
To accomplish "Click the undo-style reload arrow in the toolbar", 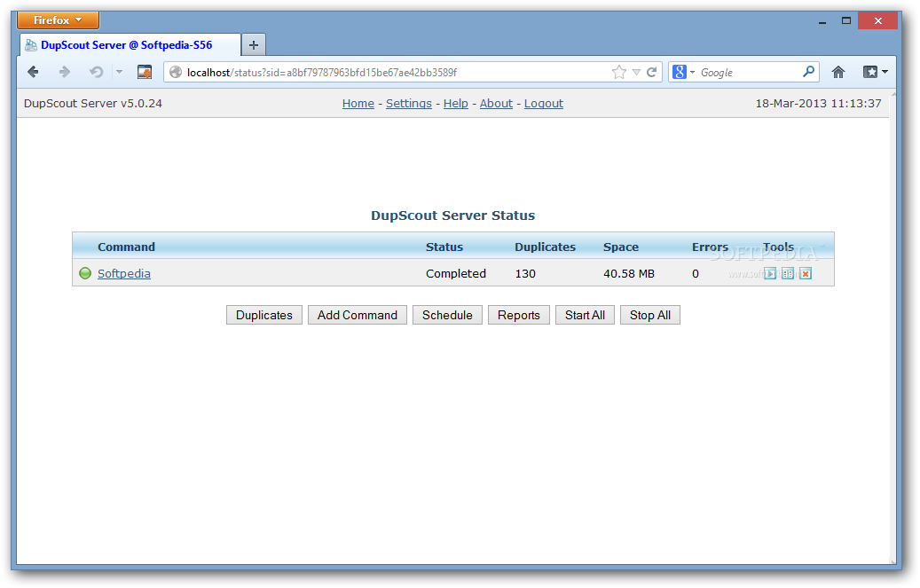I will point(96,72).
